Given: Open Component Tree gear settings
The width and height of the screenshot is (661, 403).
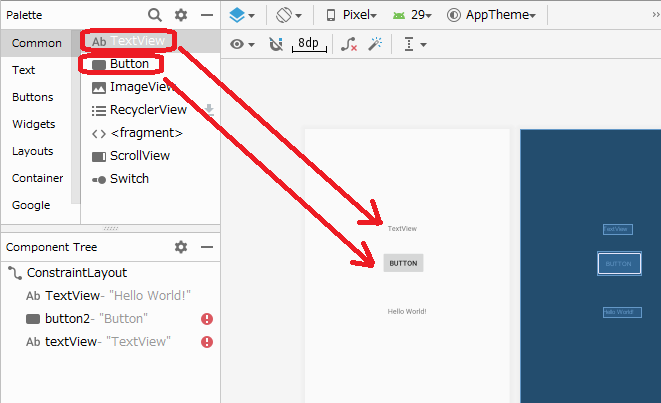Looking at the screenshot, I should click(x=181, y=247).
